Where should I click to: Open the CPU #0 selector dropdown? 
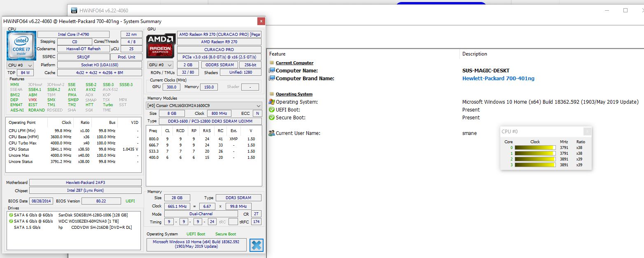point(21,65)
